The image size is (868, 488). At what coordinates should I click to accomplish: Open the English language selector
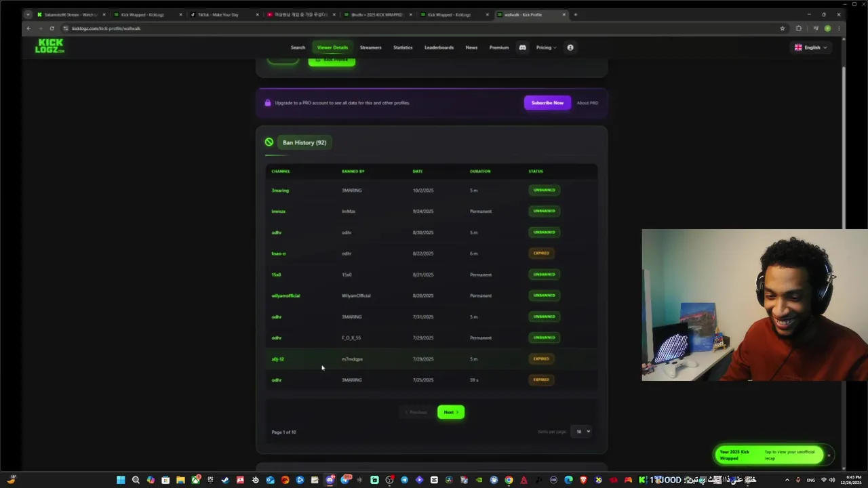[811, 47]
